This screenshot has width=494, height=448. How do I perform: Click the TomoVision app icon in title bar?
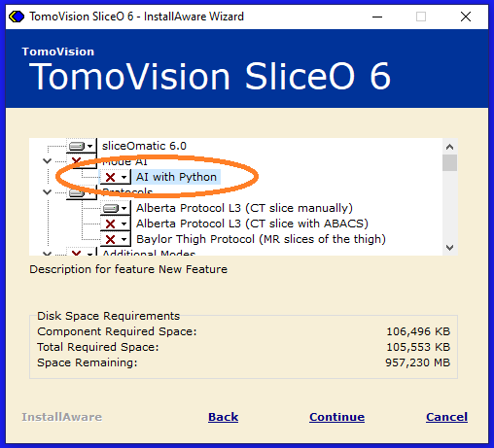point(17,17)
